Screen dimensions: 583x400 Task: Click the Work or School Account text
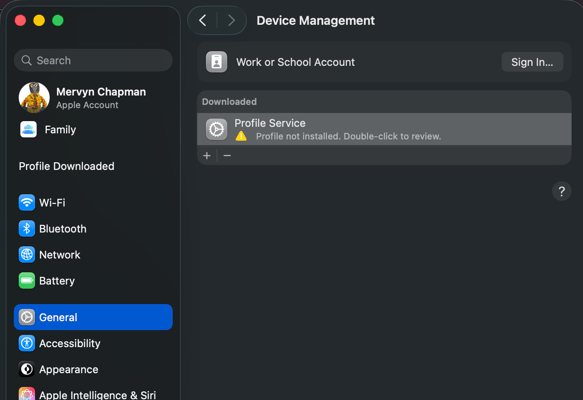295,62
